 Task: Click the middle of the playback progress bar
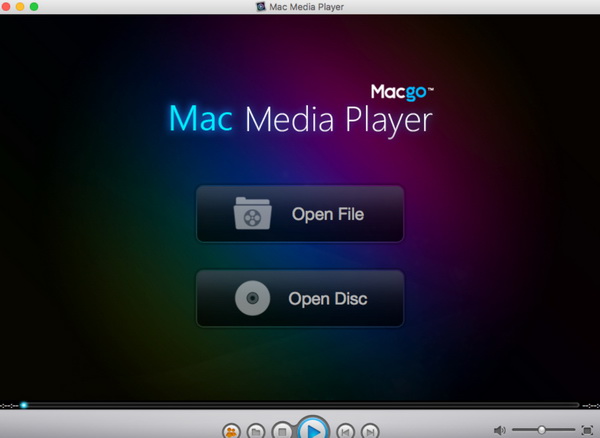pyautogui.click(x=300, y=405)
